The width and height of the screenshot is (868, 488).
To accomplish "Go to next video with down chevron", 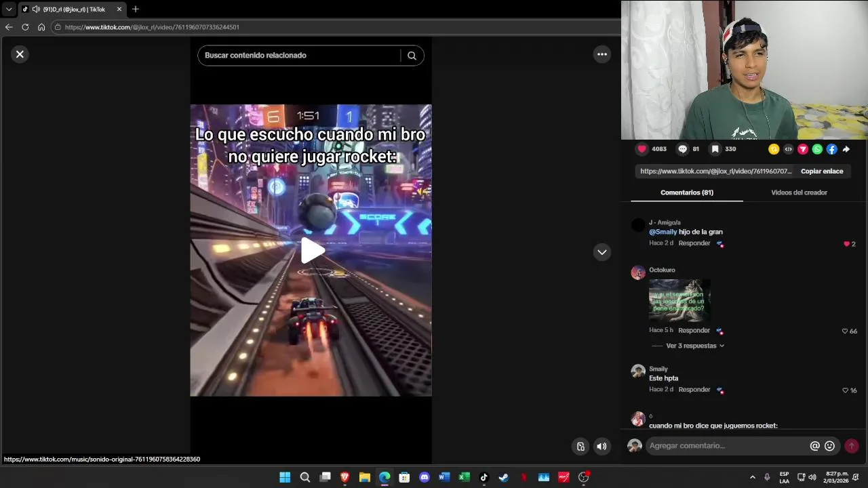I will coord(601,252).
